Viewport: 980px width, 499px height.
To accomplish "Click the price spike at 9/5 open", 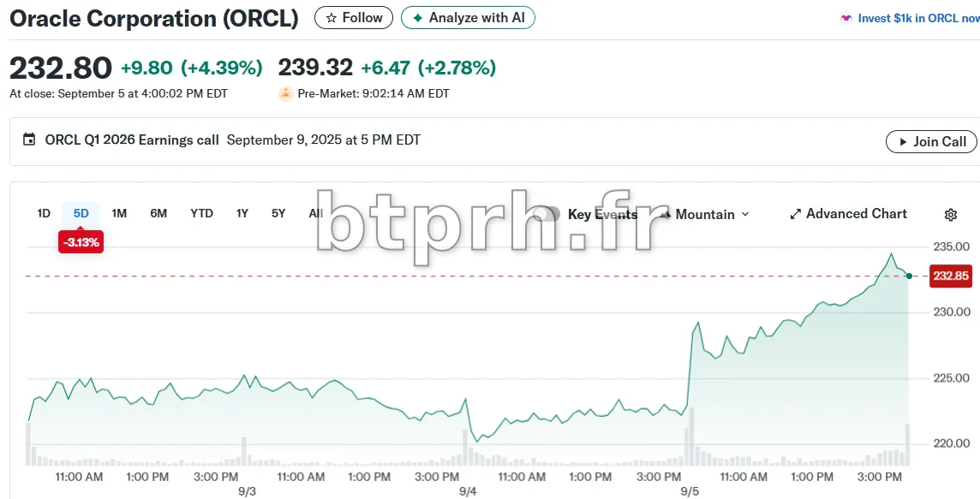I will pos(697,324).
